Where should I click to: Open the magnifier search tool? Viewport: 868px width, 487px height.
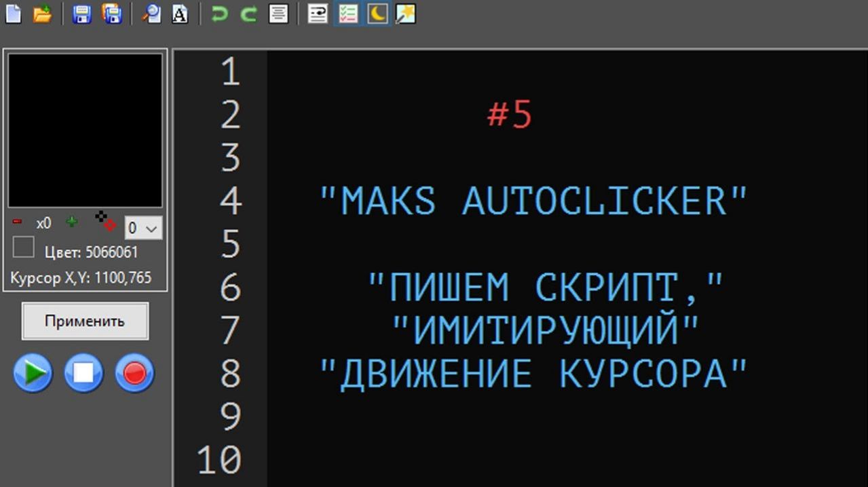(151, 14)
